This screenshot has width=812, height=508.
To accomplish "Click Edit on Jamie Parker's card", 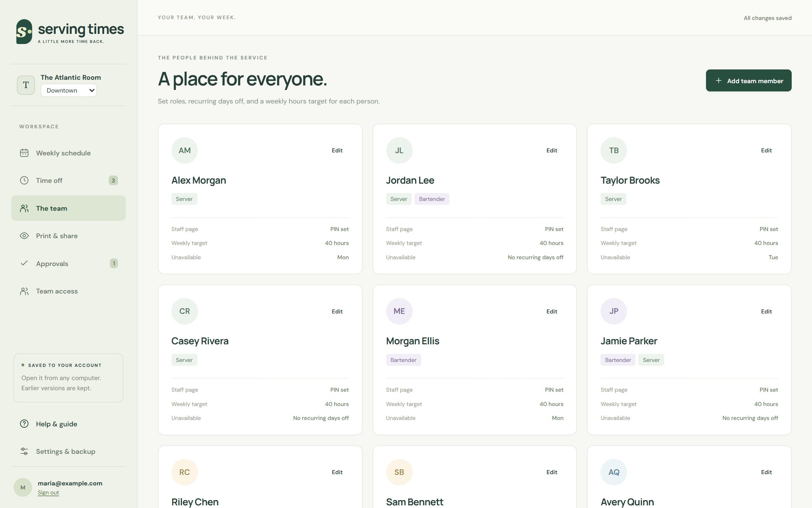I will 766,311.
